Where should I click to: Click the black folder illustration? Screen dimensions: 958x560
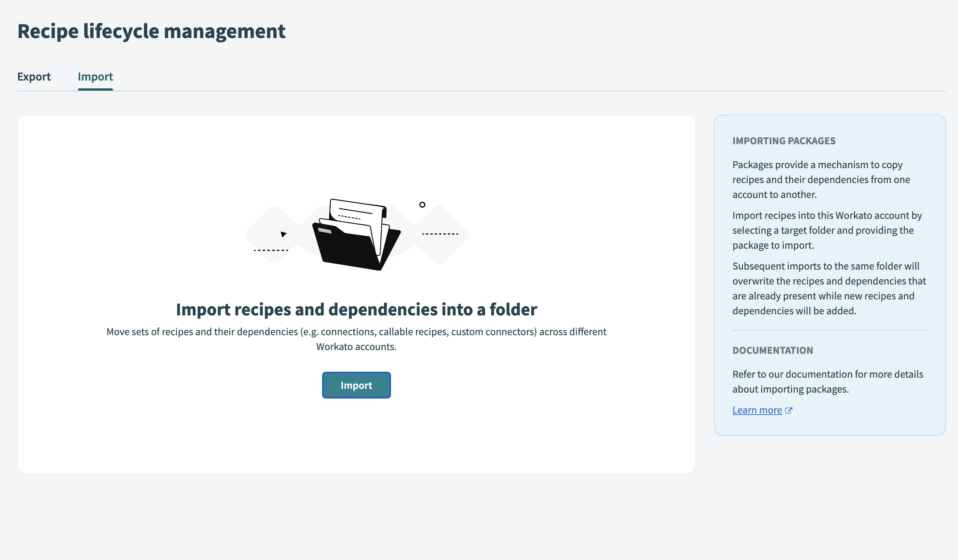point(348,249)
